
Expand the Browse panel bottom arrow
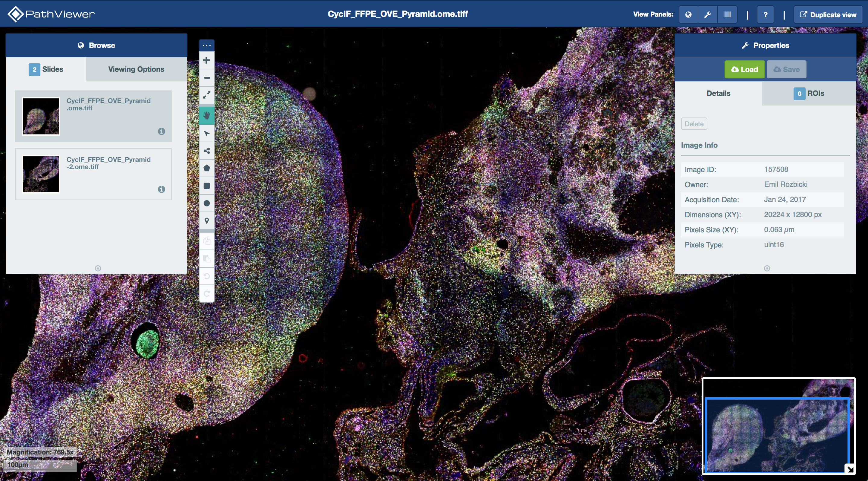pos(98,268)
